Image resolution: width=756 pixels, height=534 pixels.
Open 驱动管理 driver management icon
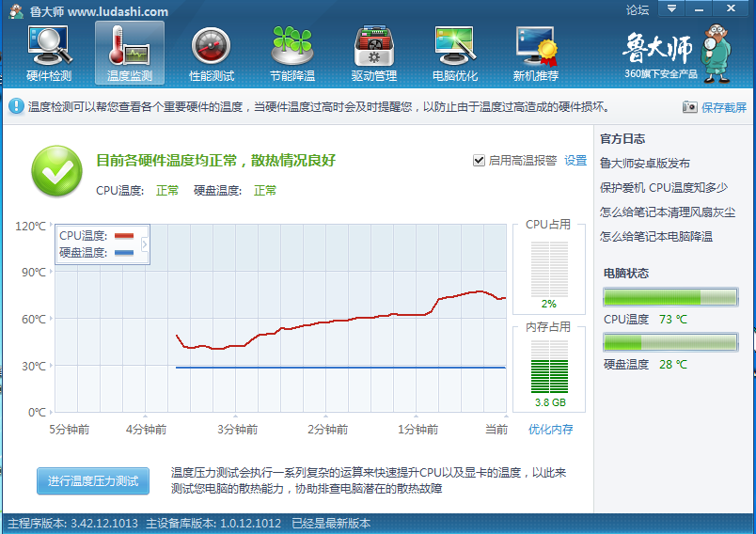pos(373,45)
